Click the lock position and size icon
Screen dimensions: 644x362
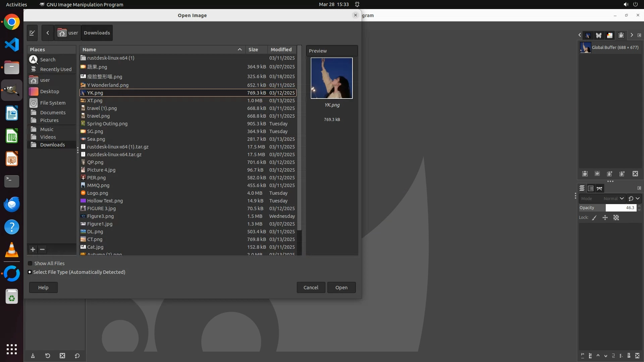coord(605,218)
